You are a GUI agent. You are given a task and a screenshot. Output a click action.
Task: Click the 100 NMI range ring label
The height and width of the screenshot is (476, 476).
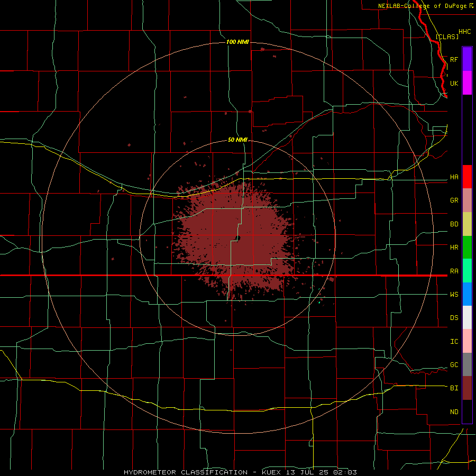coord(237,42)
